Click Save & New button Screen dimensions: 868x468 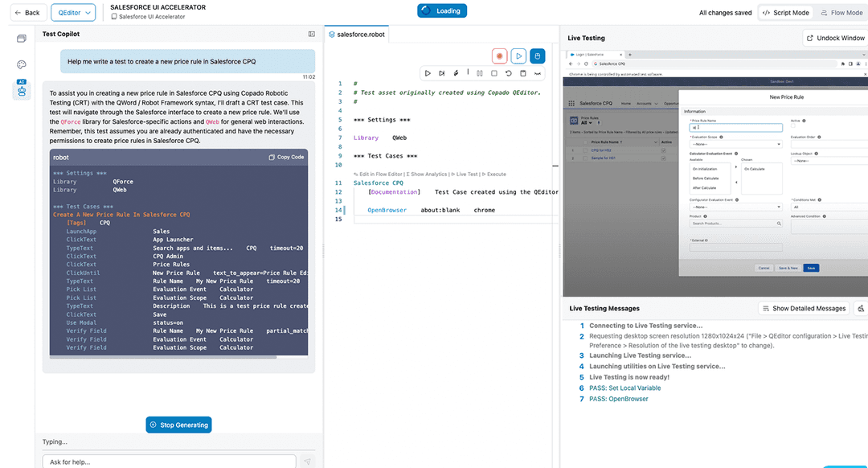tap(788, 268)
